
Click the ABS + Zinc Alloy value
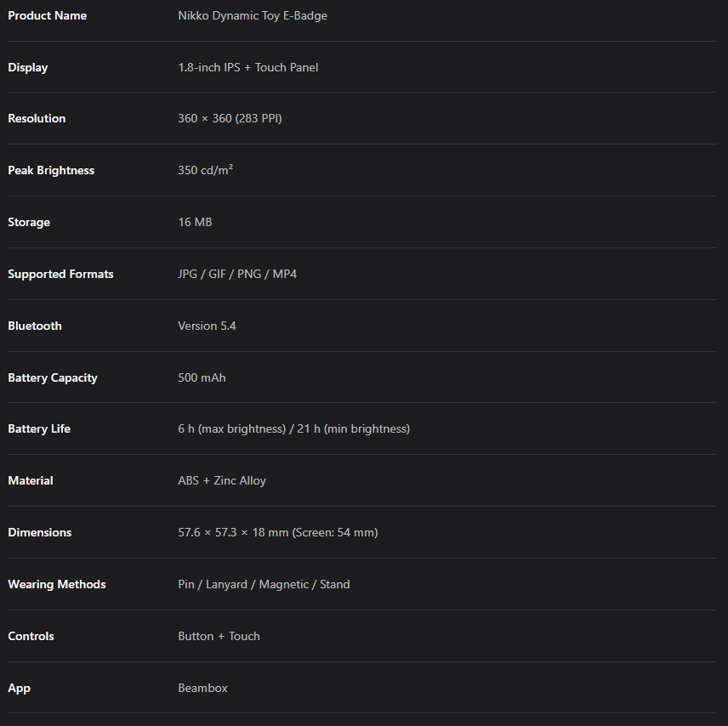(221, 480)
